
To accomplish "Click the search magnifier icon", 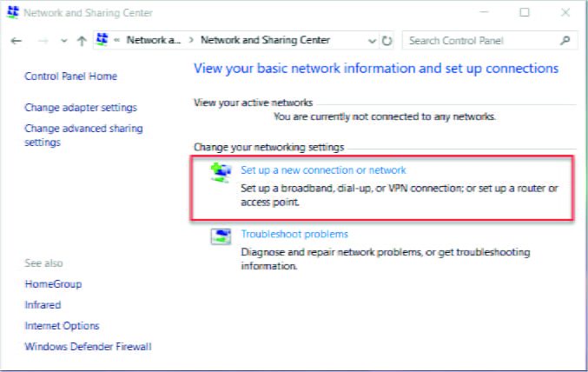I will pos(565,40).
